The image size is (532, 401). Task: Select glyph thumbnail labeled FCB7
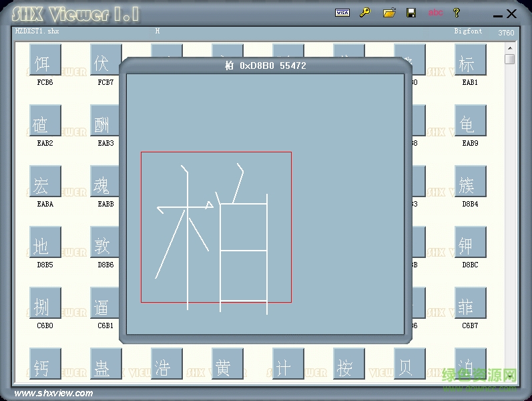coord(105,60)
